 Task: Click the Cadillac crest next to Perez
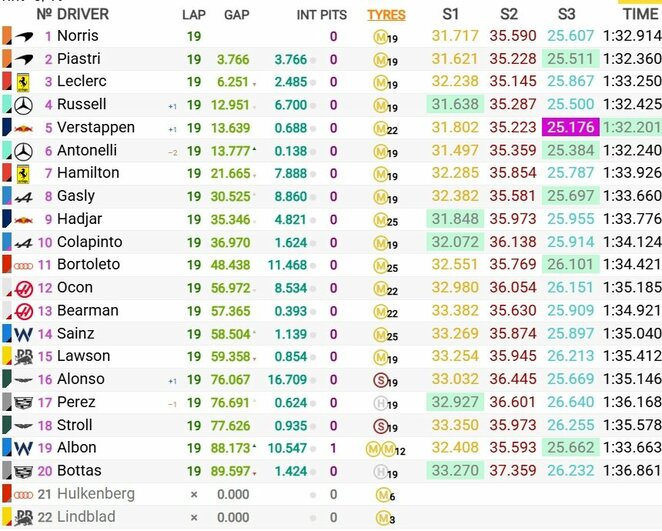coord(24,403)
